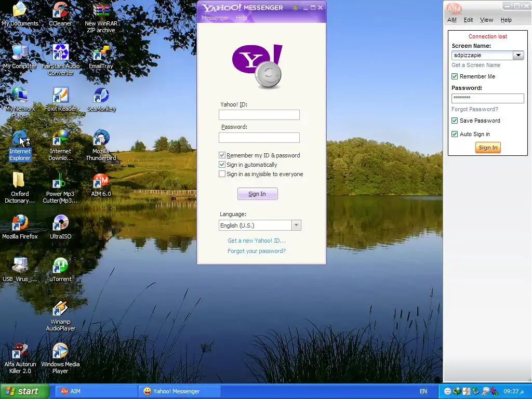Viewport: 532px width, 399px height.
Task: Open the Help menu in Yahoo Messenger
Action: point(241,18)
